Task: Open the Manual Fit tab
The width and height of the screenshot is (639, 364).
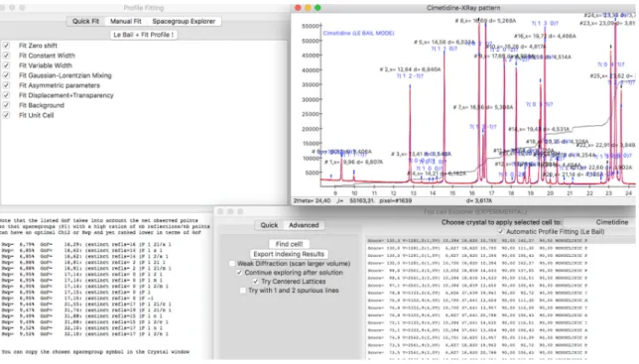Action: 125,21
